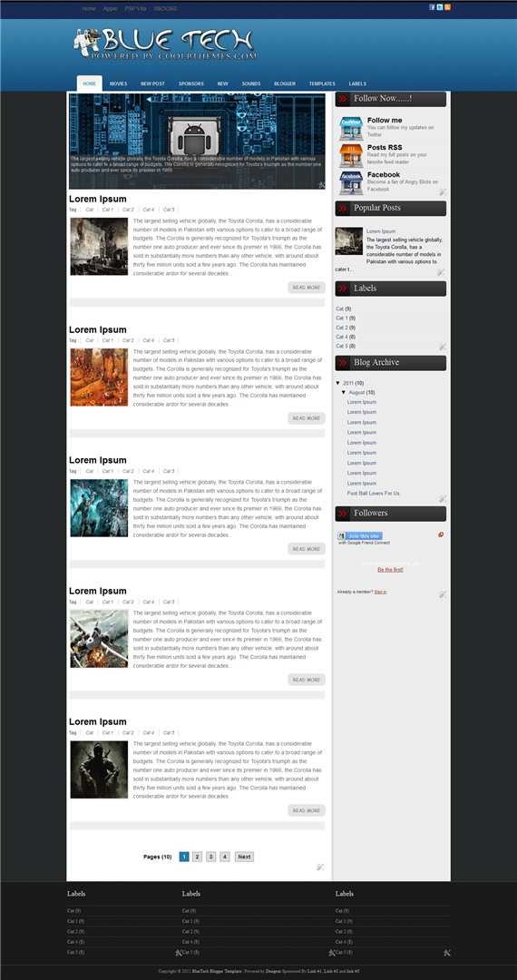Open the LABELS navigation tab
The height and width of the screenshot is (980, 517).
tap(357, 83)
